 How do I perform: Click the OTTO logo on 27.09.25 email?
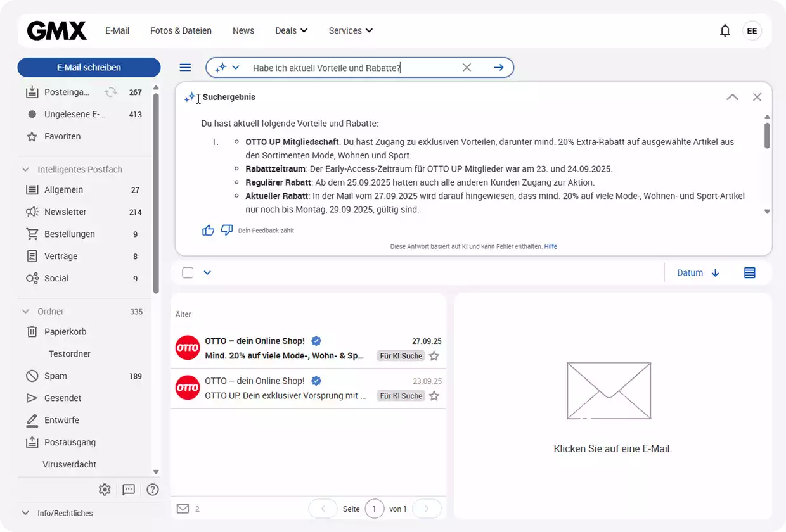[x=188, y=348]
